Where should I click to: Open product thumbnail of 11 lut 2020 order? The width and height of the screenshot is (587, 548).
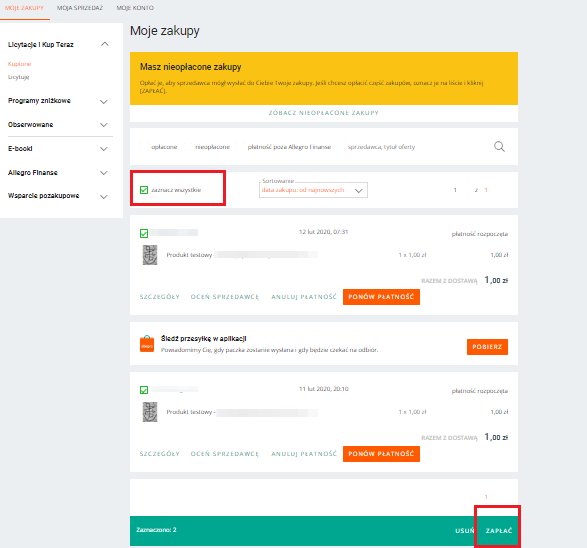pos(150,412)
